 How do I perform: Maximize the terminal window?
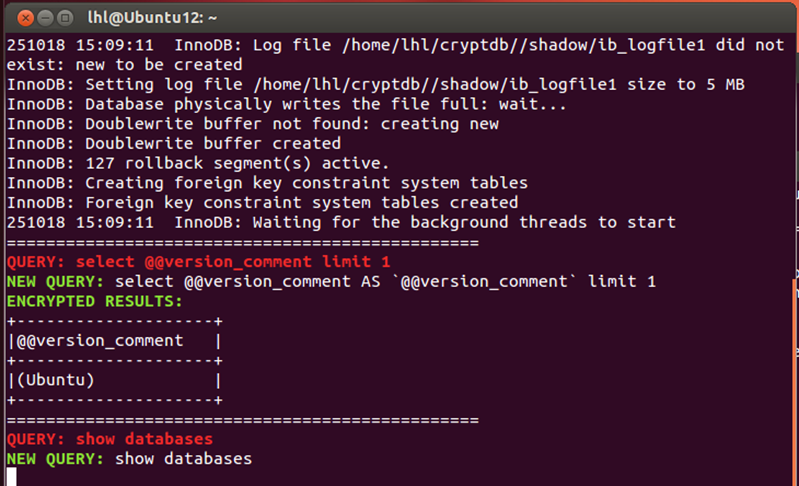[65, 18]
